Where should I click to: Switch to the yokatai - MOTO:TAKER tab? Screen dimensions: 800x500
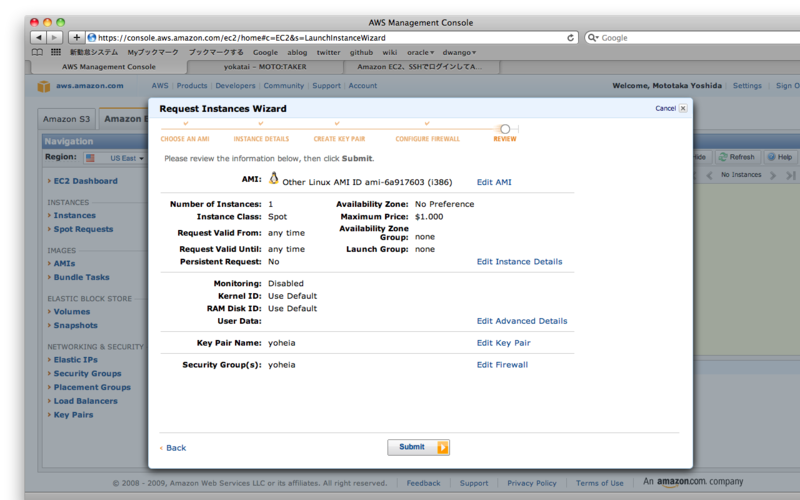click(265, 67)
